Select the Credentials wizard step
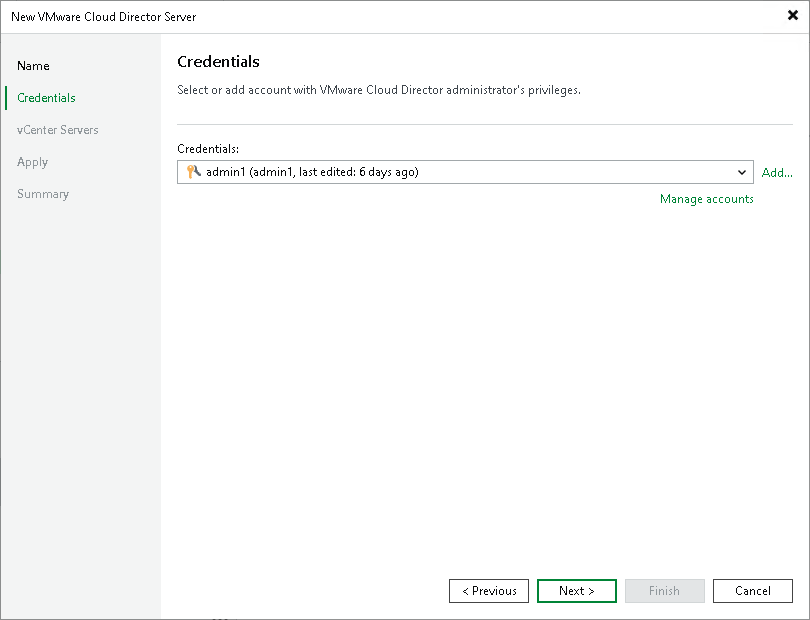 point(46,98)
